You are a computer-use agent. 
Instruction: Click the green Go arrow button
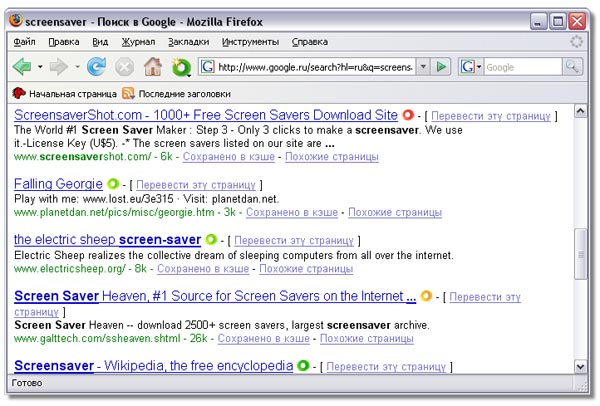(441, 67)
